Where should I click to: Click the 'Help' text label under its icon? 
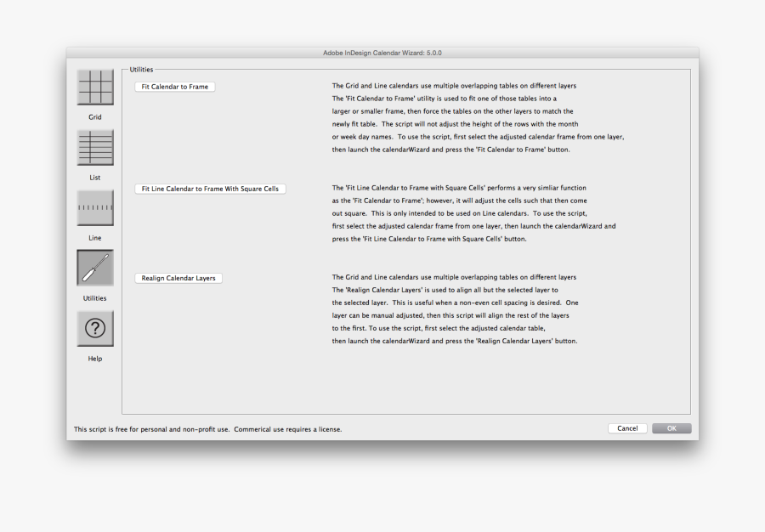coord(95,359)
